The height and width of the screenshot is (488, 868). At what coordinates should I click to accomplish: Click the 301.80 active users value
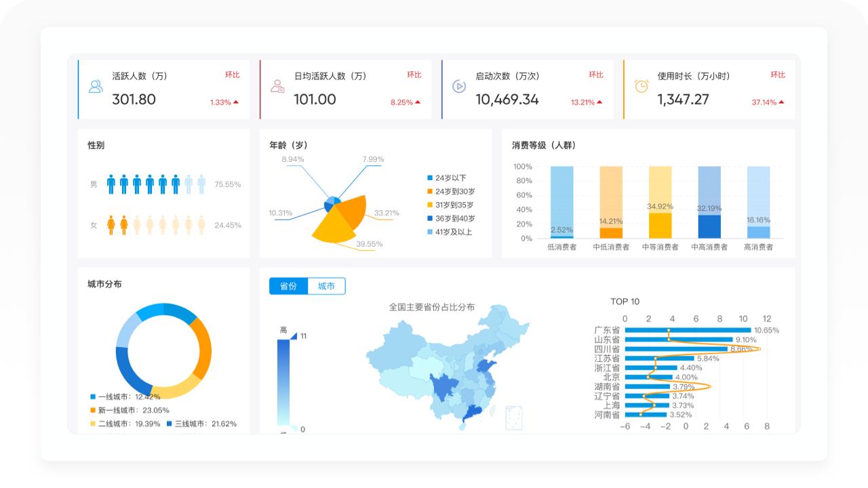(134, 100)
